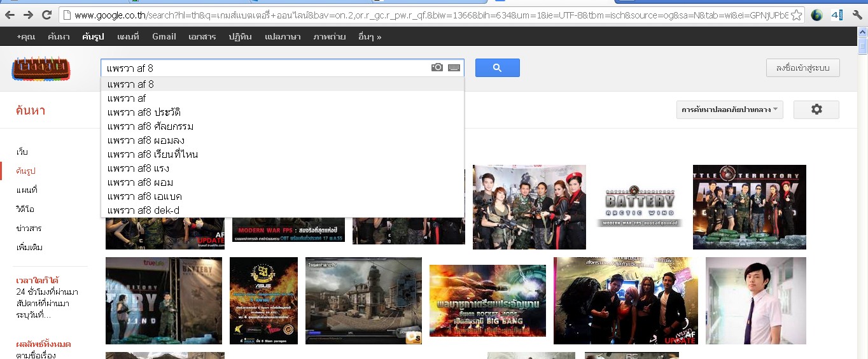
Task: Open เอกสาร in the top bar
Action: pos(202,37)
